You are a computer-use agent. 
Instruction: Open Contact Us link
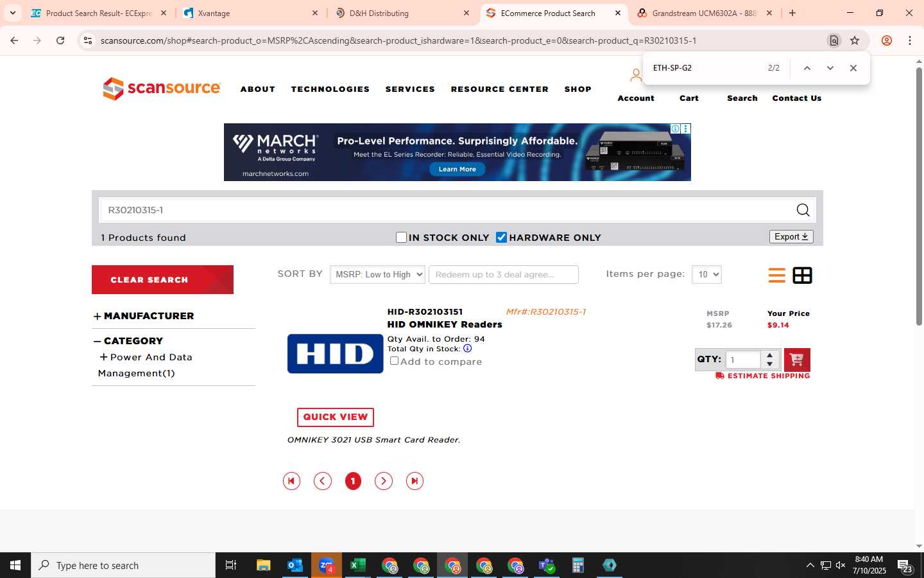pyautogui.click(x=797, y=98)
